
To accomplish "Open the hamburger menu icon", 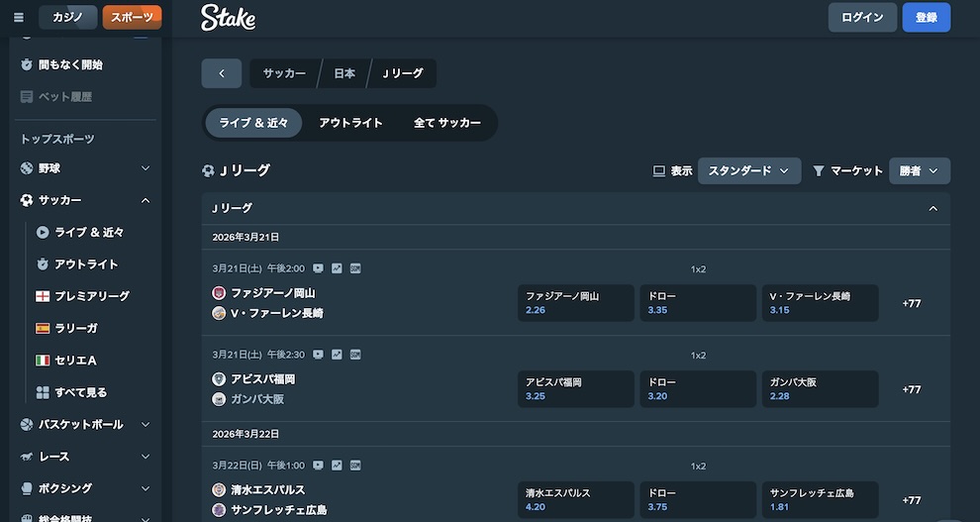I will pos(19,18).
